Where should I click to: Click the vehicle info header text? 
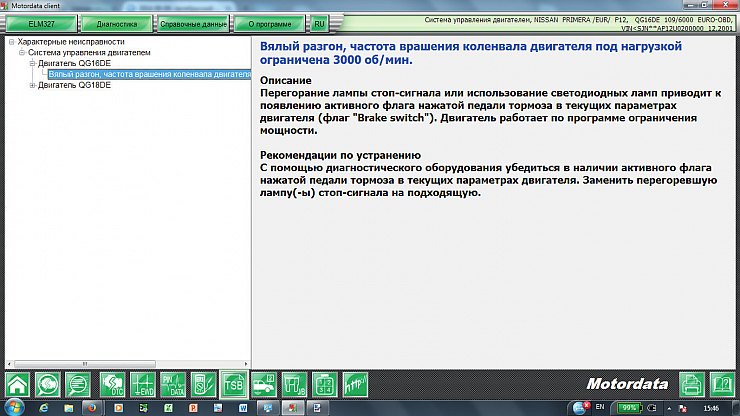click(x=578, y=24)
